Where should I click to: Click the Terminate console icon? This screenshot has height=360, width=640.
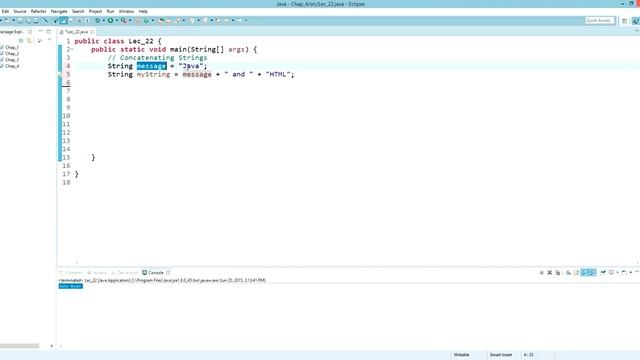pos(542,273)
